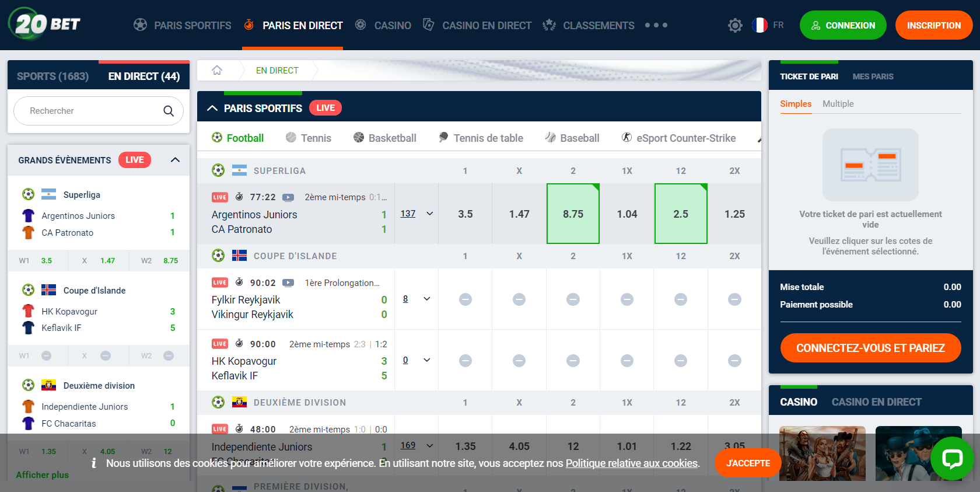Screen dimensions: 980x492
Task: Click the Connexion button
Action: [x=843, y=25]
